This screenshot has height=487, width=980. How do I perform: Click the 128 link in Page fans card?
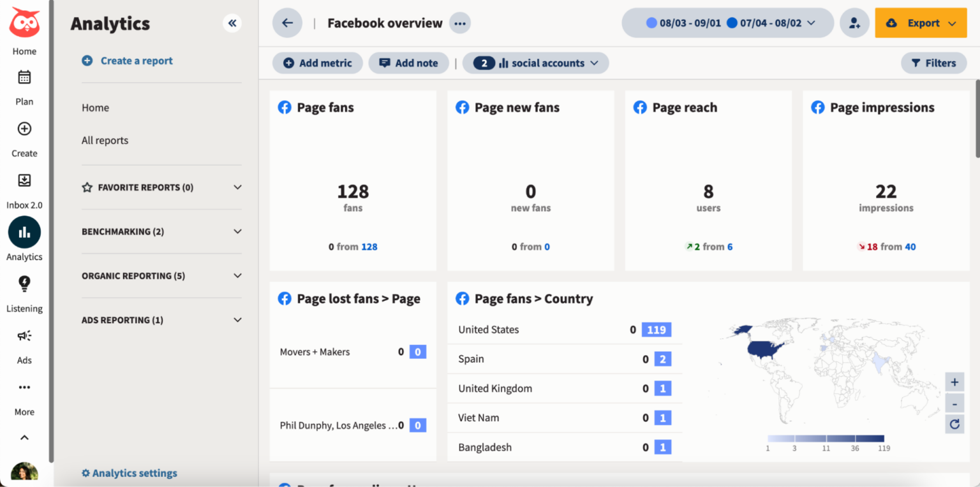(369, 247)
